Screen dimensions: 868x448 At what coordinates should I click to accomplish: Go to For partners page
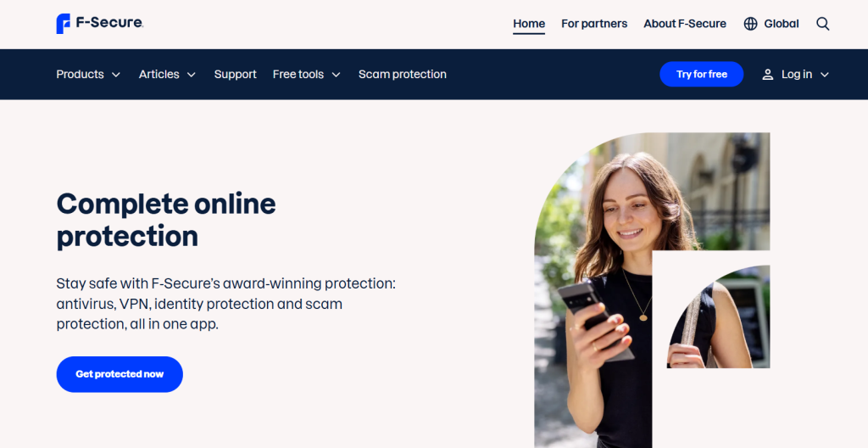(x=594, y=24)
